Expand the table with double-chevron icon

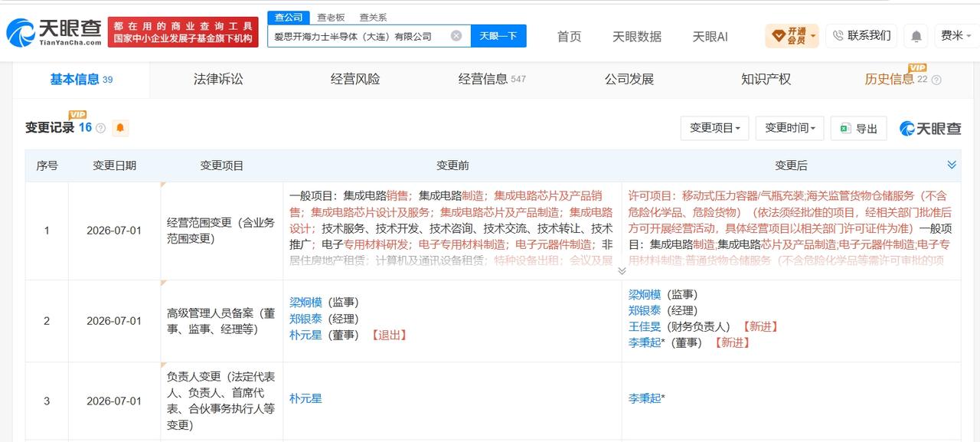[952, 165]
